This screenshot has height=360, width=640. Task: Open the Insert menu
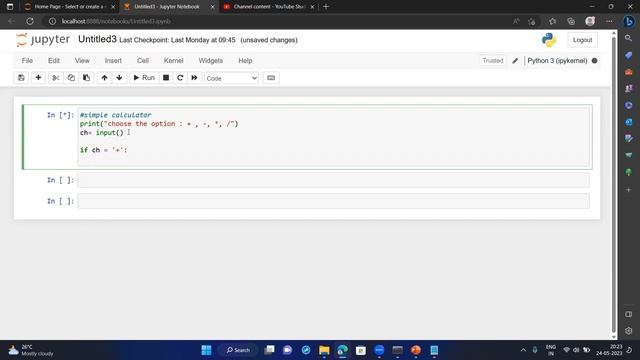pos(113,60)
